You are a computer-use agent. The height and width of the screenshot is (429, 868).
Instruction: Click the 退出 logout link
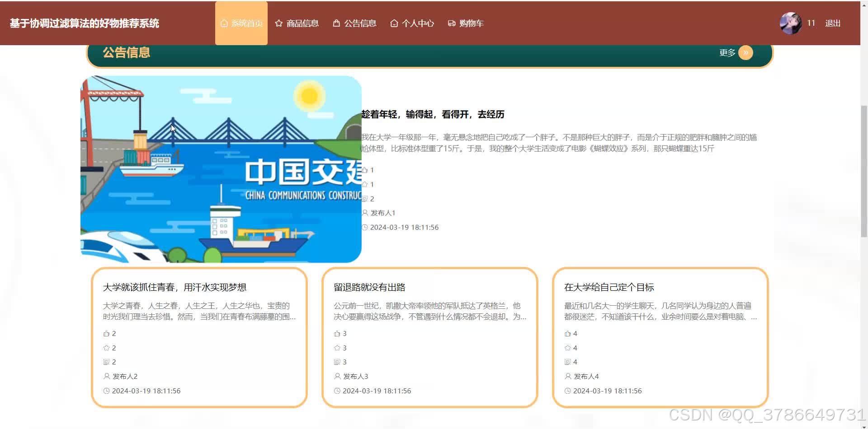(x=833, y=23)
